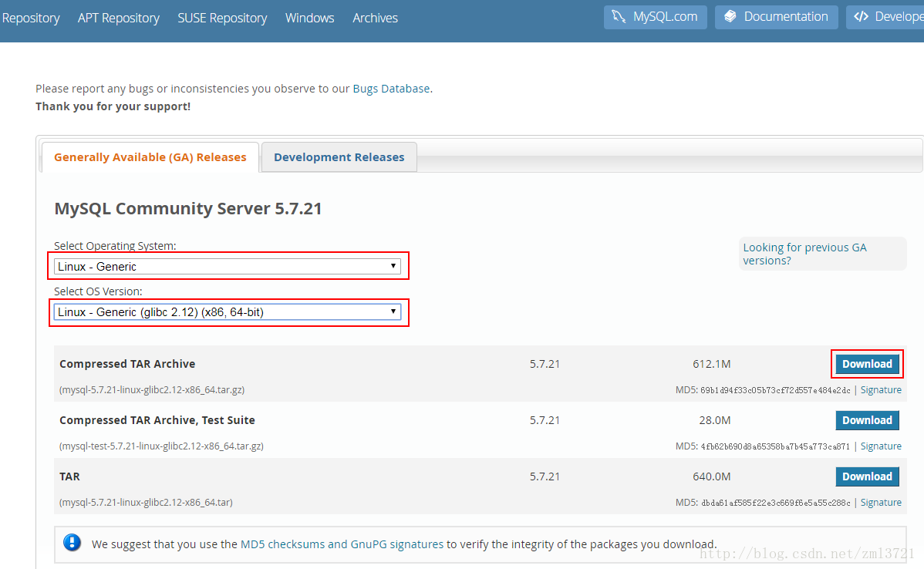The height and width of the screenshot is (569, 924).
Task: Download Compressed TAR Archive, Test Suite
Action: (x=867, y=420)
